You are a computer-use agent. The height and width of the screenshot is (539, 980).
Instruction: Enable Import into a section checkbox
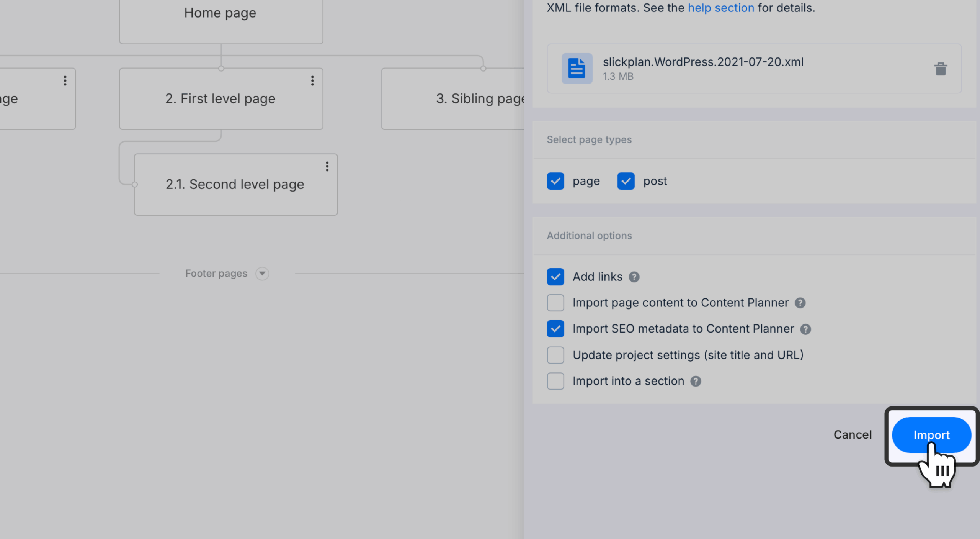pyautogui.click(x=555, y=381)
